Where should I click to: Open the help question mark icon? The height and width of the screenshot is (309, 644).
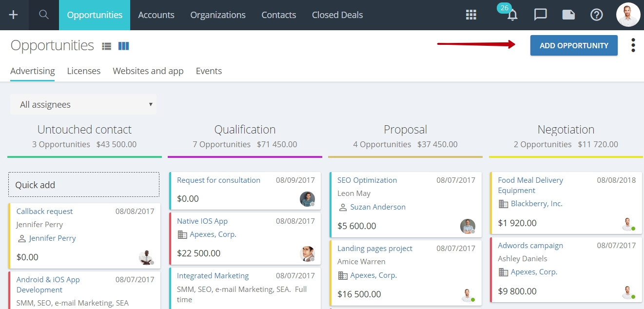click(x=597, y=15)
